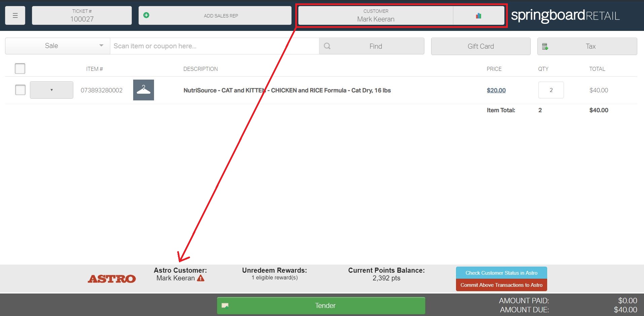Click the ITEM # column header
The height and width of the screenshot is (316, 644).
pos(94,69)
